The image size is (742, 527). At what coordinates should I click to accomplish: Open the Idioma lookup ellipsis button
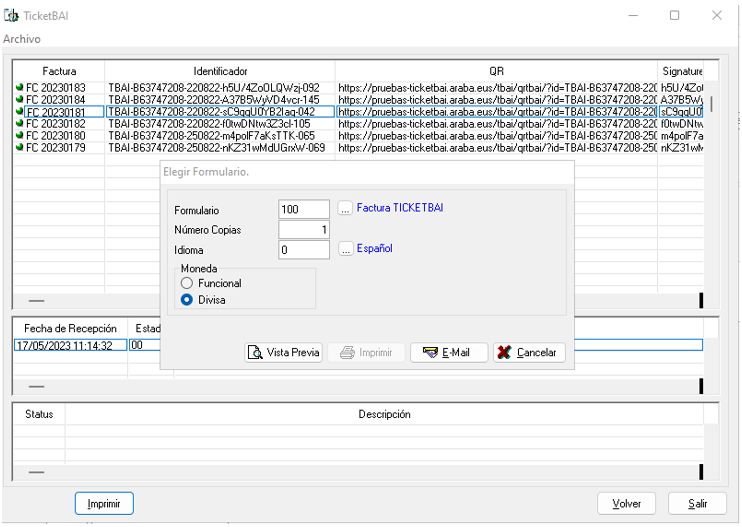[345, 249]
